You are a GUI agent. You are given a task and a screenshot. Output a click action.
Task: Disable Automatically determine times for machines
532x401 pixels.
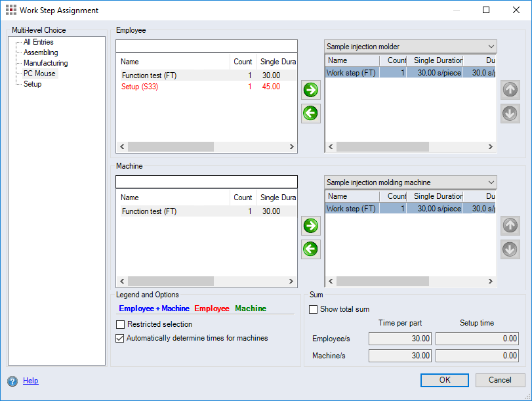pos(120,338)
